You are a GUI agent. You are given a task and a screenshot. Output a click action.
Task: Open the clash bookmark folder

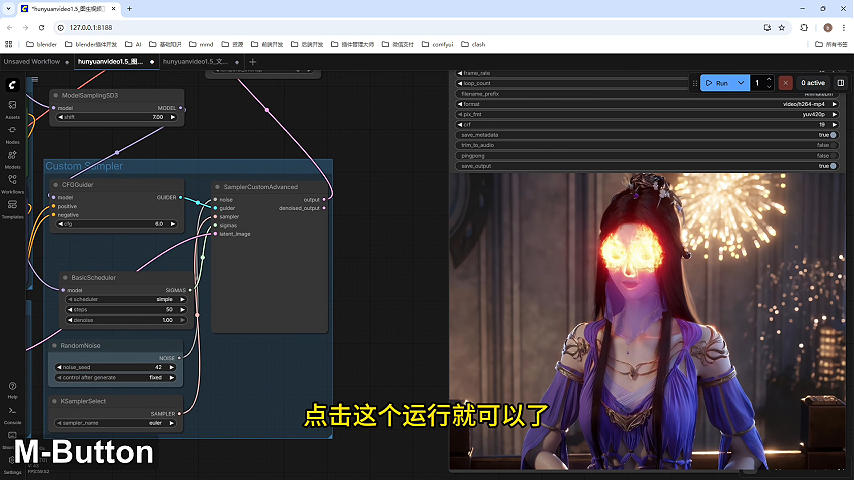point(473,44)
